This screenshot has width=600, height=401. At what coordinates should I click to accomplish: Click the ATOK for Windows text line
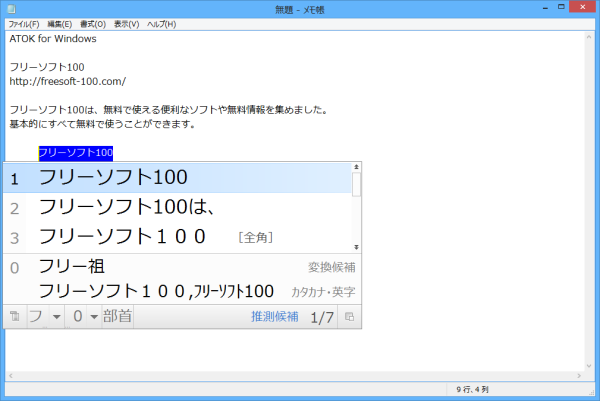pos(53,39)
